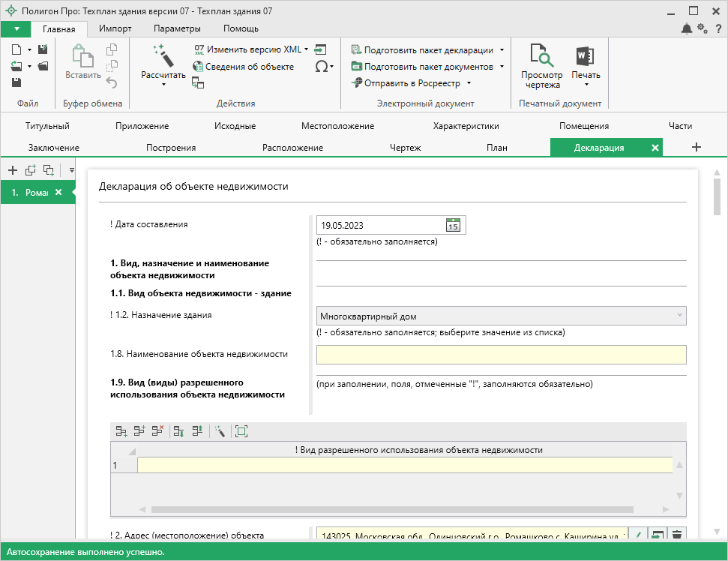The image size is (728, 561).
Task: Click the fullscreen table icon
Action: pos(241,431)
